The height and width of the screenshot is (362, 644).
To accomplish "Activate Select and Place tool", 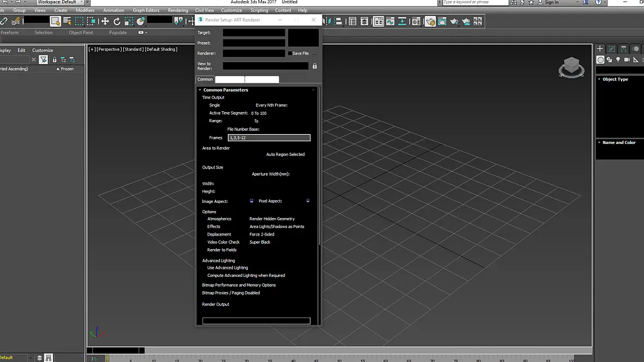I will coord(140,21).
